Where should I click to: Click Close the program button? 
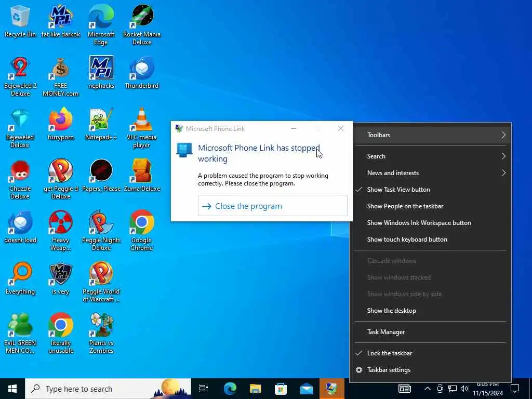(x=272, y=206)
